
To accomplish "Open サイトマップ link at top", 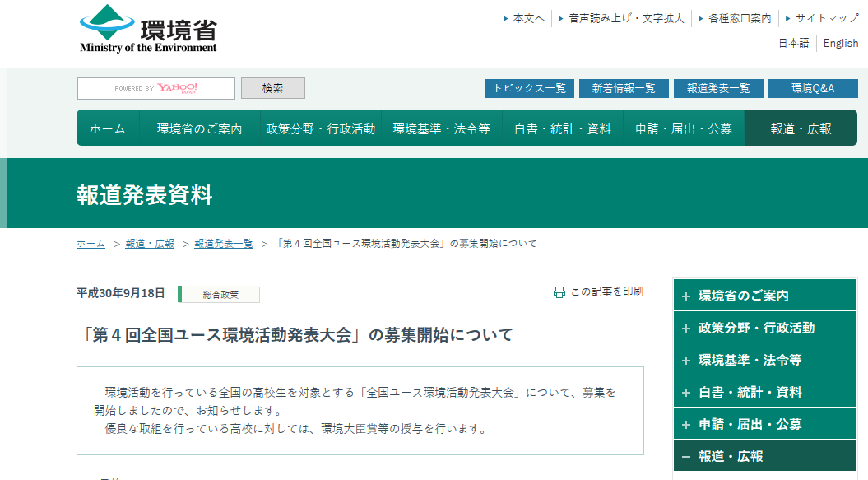I will click(x=826, y=18).
